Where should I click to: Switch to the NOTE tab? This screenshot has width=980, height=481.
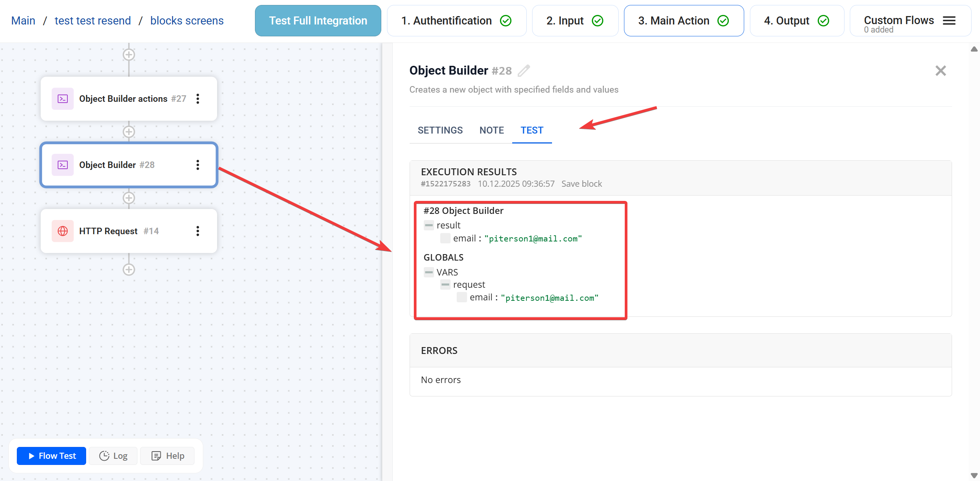point(492,130)
